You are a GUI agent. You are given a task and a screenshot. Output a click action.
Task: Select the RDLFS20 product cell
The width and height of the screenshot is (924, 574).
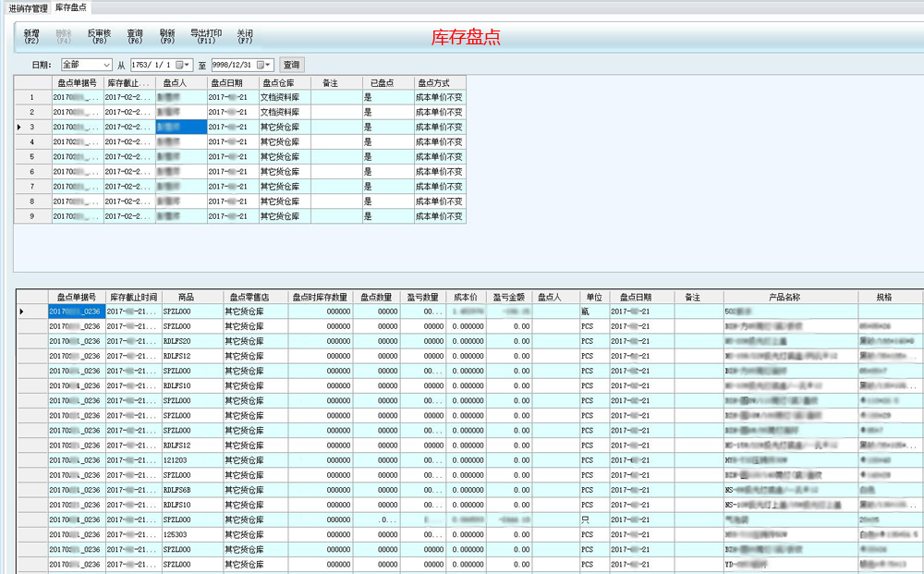192,341
